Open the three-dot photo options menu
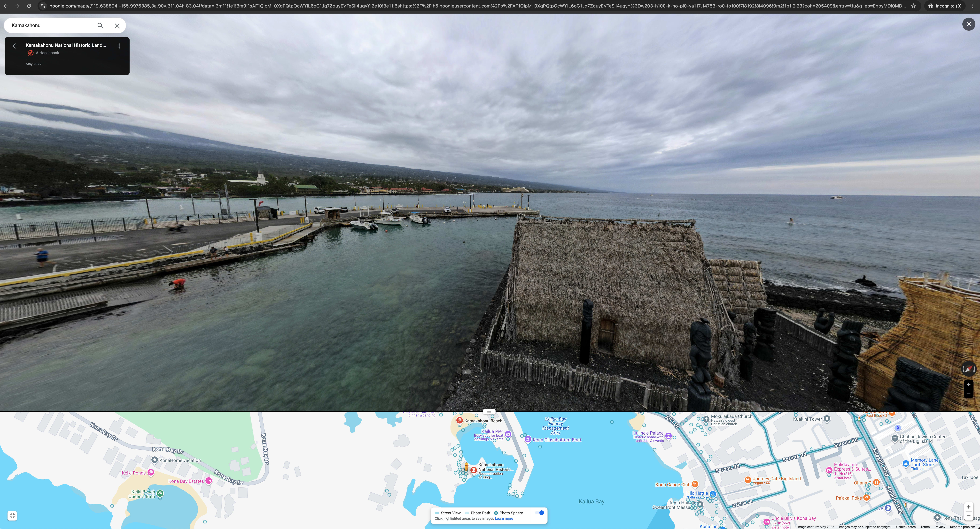Image resolution: width=980 pixels, height=529 pixels. click(119, 46)
